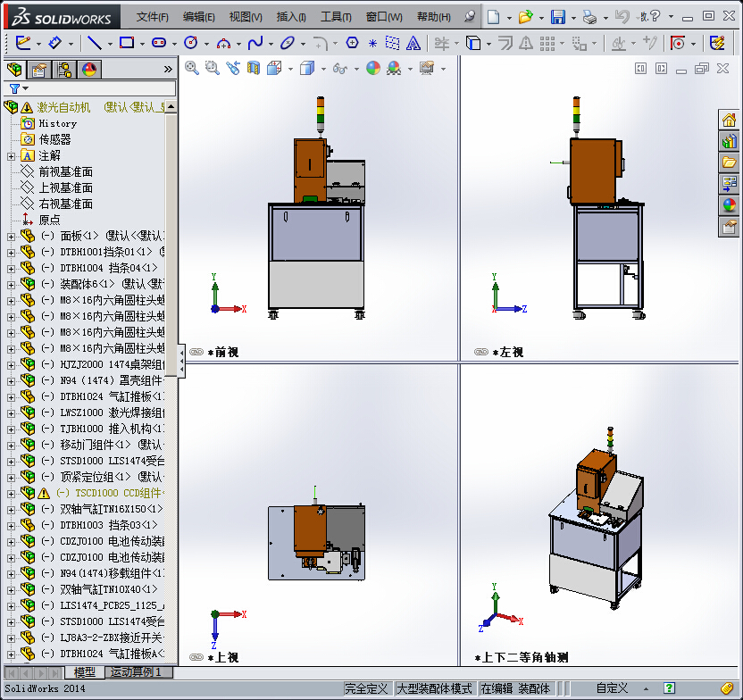Collapse feature panel via splitter handle
The image size is (743, 700).
pos(181,362)
